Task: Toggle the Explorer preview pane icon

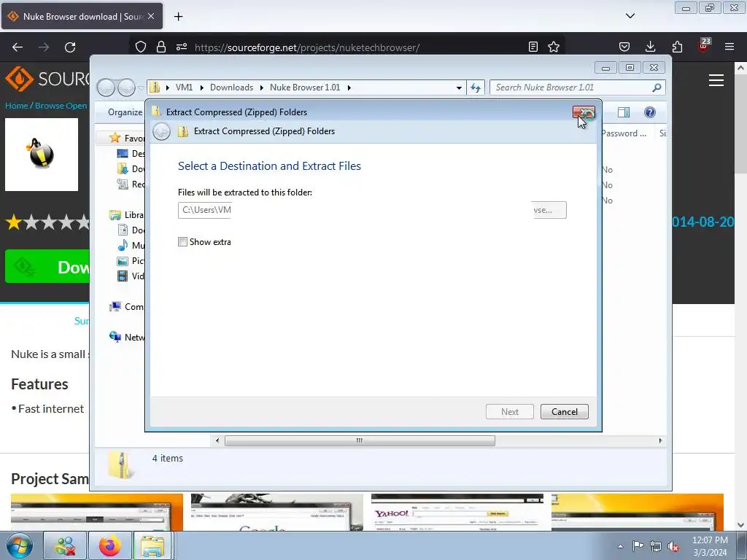Action: coord(623,112)
